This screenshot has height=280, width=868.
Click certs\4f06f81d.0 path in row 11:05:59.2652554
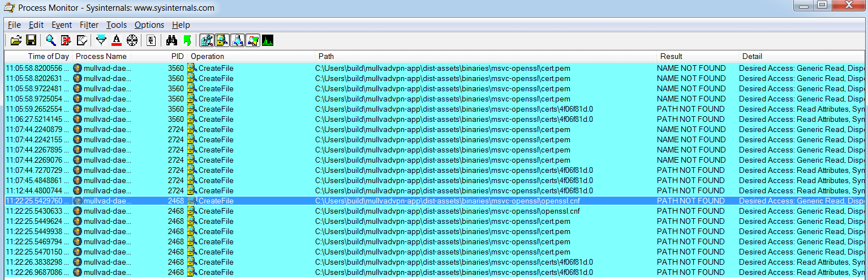(x=454, y=109)
